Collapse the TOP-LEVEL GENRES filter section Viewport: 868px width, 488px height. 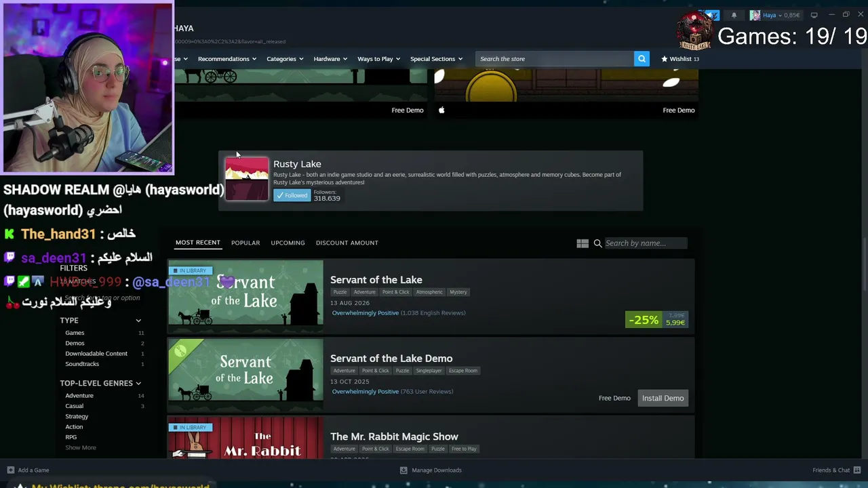(138, 383)
